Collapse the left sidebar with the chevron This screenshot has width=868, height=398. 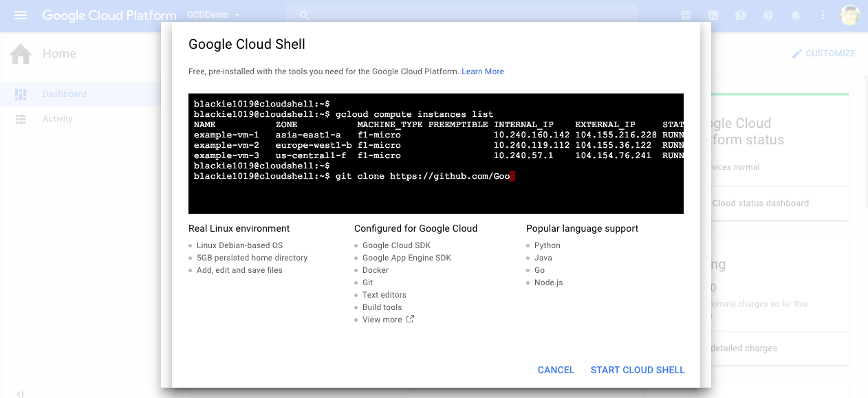[20, 394]
